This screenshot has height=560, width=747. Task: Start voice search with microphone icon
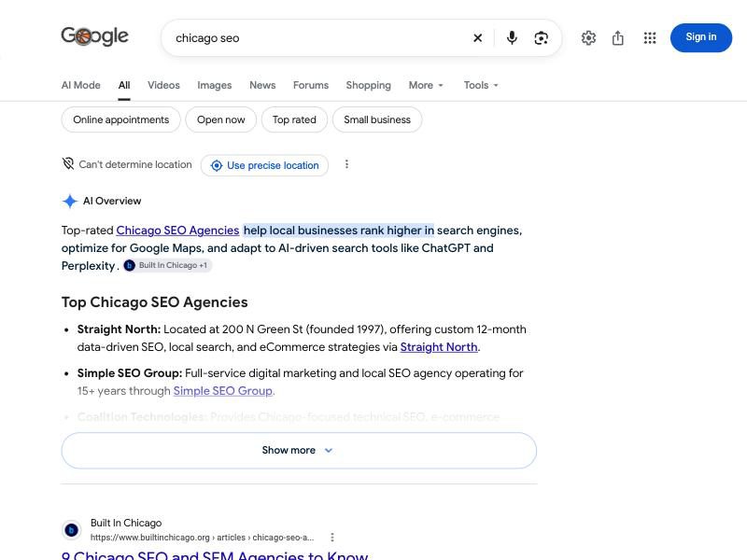click(x=512, y=37)
